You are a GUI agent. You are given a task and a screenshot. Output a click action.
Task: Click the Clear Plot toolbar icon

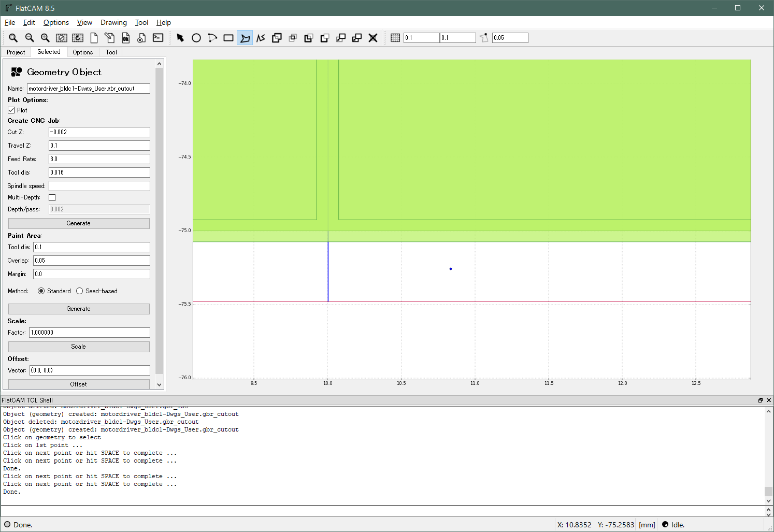click(62, 38)
